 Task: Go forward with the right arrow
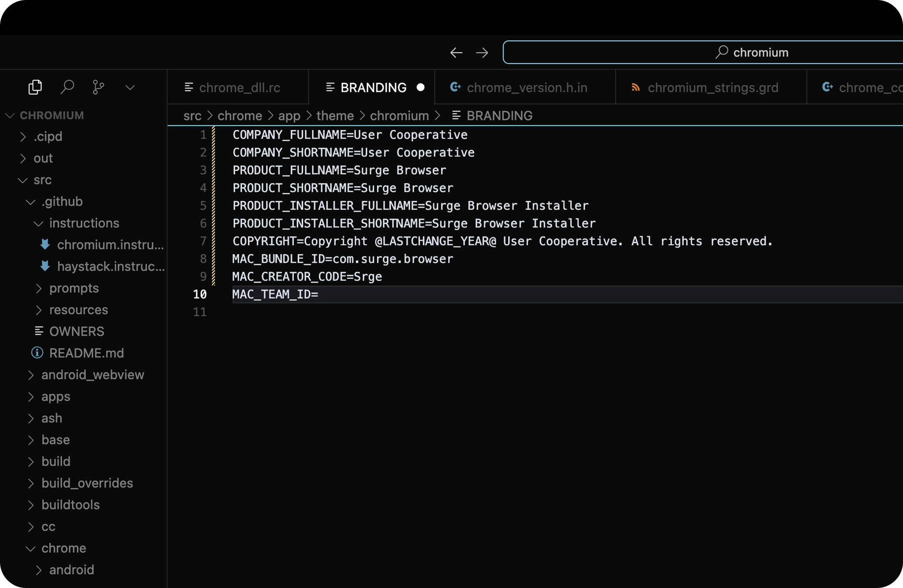[482, 53]
